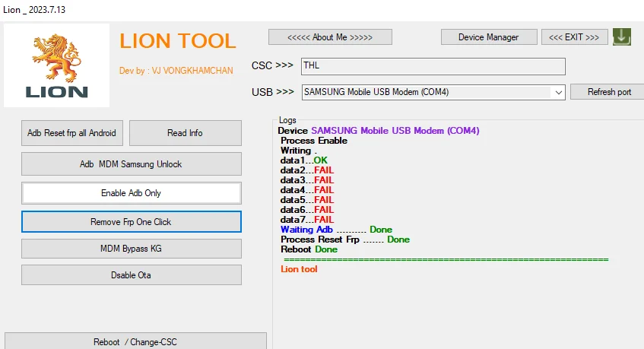Image resolution: width=644 pixels, height=349 pixels.
Task: Click the Reboot Done log line
Action: (309, 249)
